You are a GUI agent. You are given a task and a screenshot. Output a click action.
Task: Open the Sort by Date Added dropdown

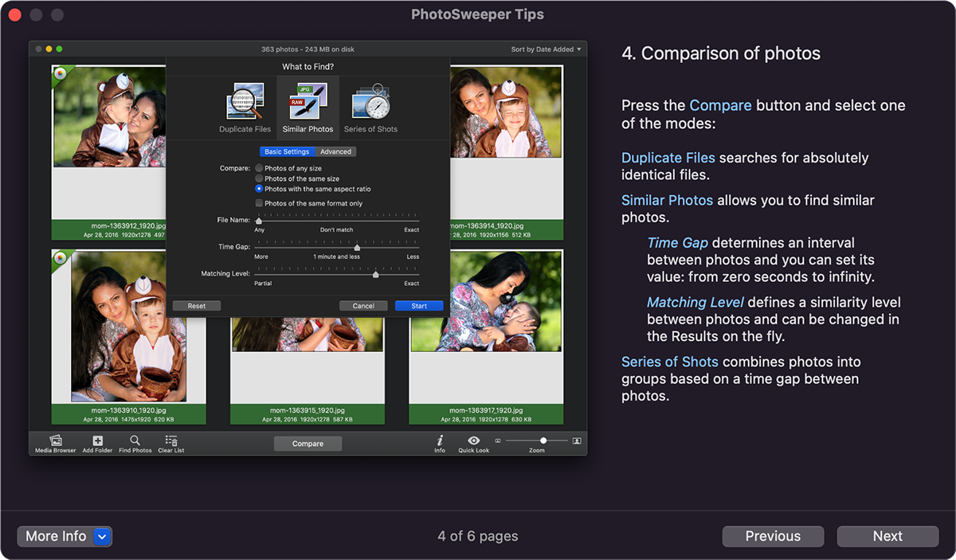(x=546, y=49)
